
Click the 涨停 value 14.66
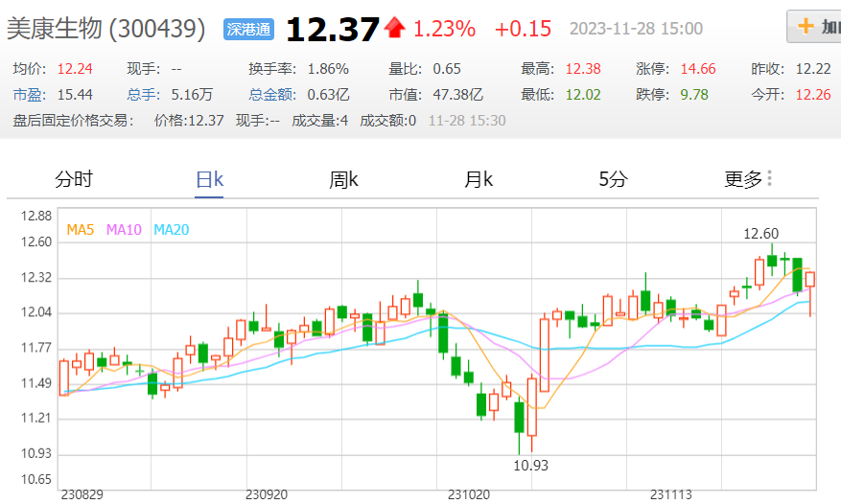698,69
